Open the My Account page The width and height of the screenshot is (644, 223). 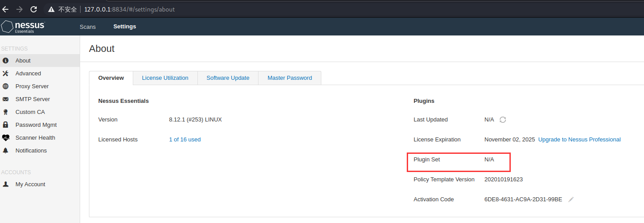(40, 184)
